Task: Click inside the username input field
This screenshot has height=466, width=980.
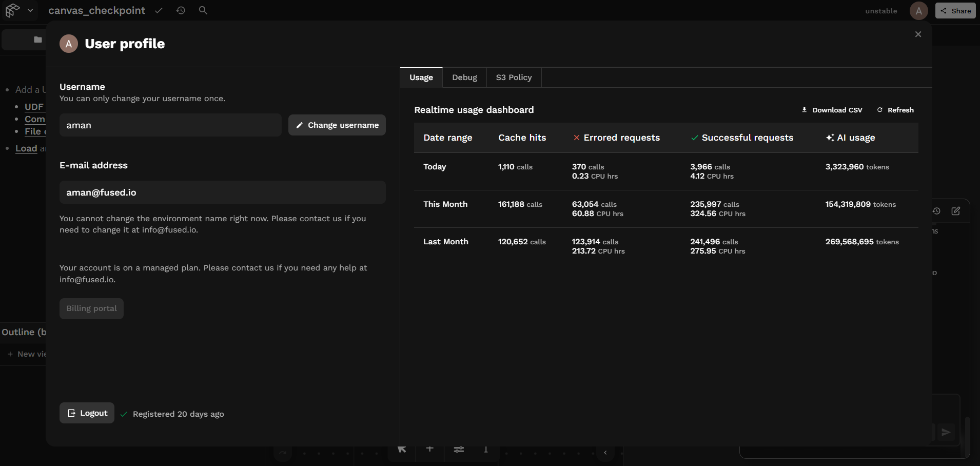Action: click(170, 125)
